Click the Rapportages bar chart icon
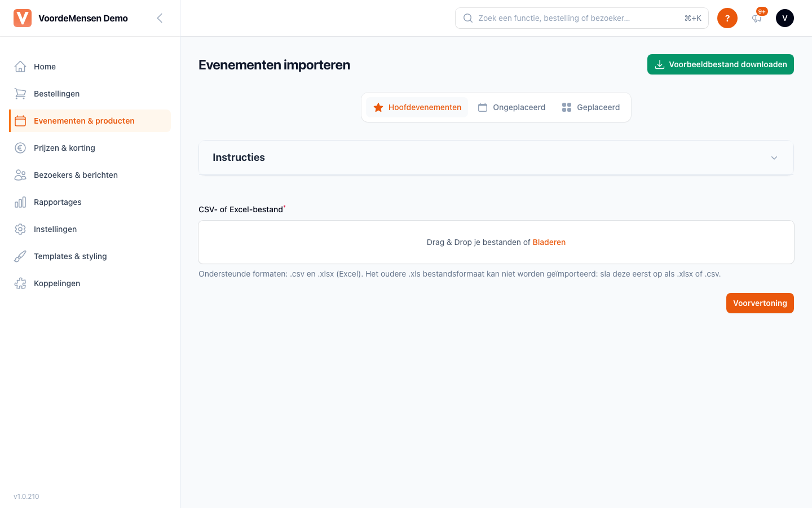This screenshot has width=812, height=508. click(20, 202)
